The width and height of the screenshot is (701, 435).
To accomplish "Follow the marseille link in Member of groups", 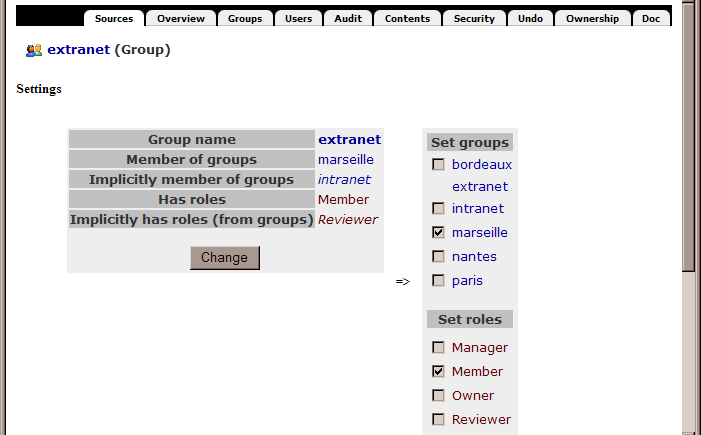I will (x=345, y=160).
